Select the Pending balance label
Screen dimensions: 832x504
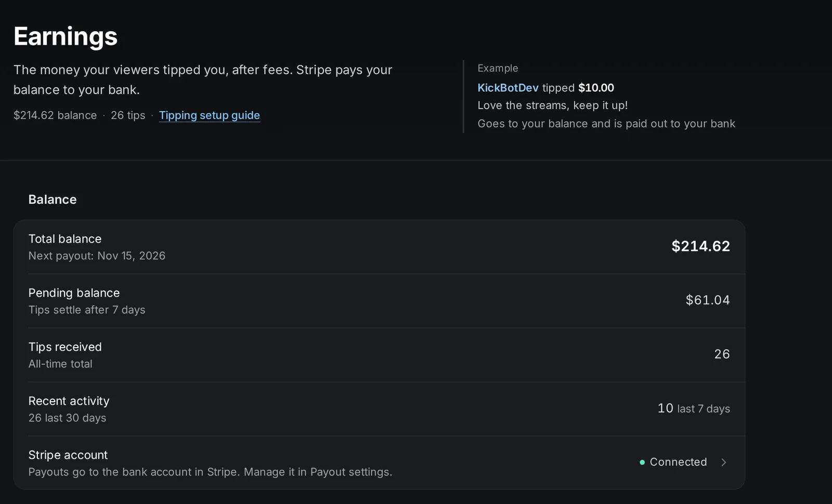(74, 293)
